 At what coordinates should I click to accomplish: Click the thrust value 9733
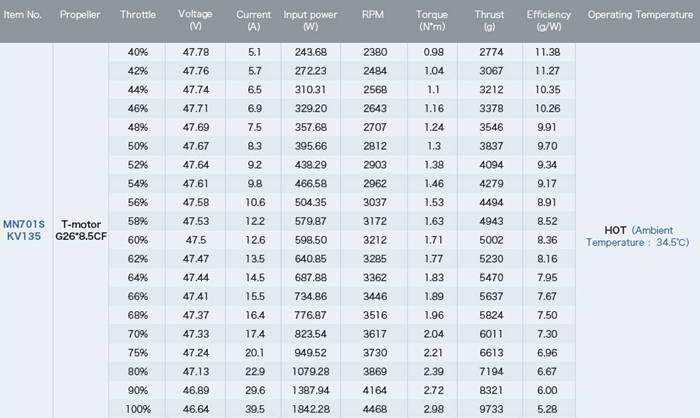click(491, 410)
